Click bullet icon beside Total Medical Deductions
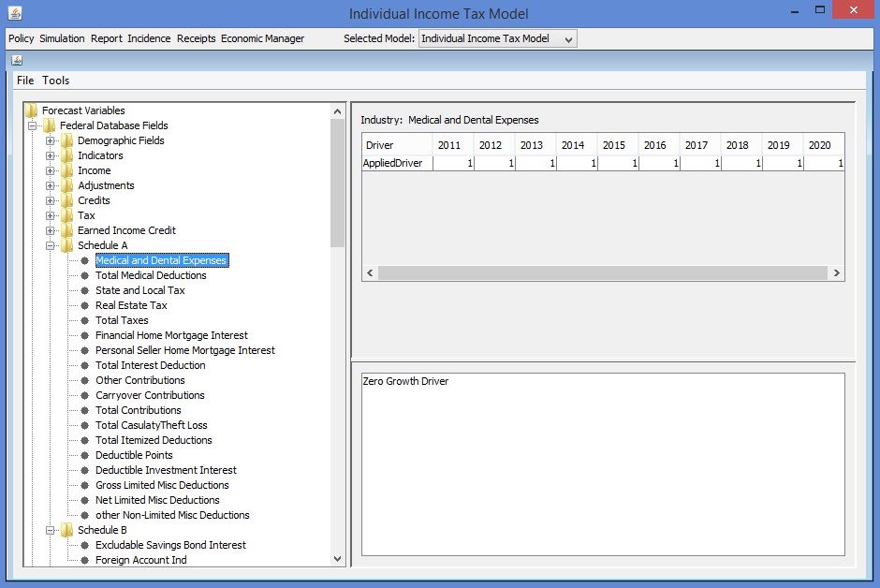 (85, 275)
